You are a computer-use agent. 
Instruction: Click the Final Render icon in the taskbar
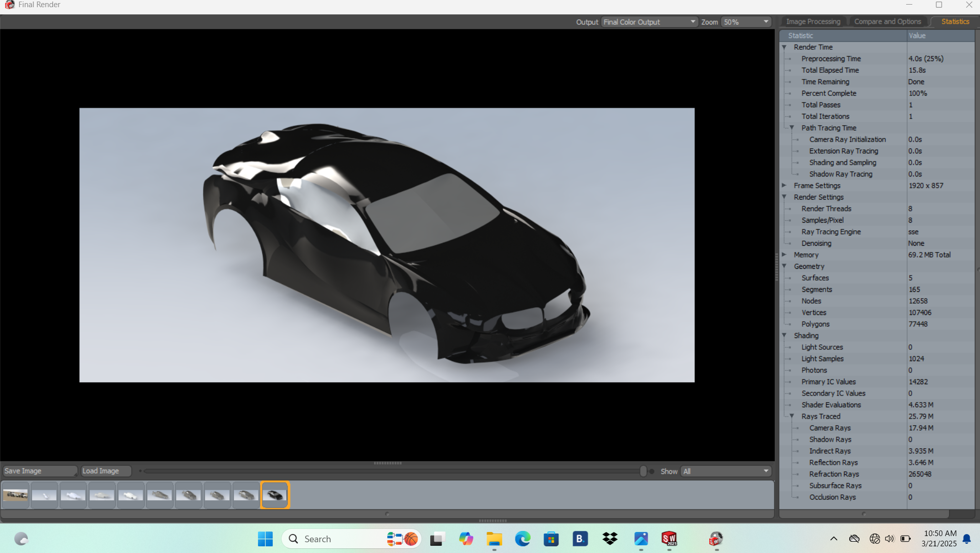[x=716, y=539]
